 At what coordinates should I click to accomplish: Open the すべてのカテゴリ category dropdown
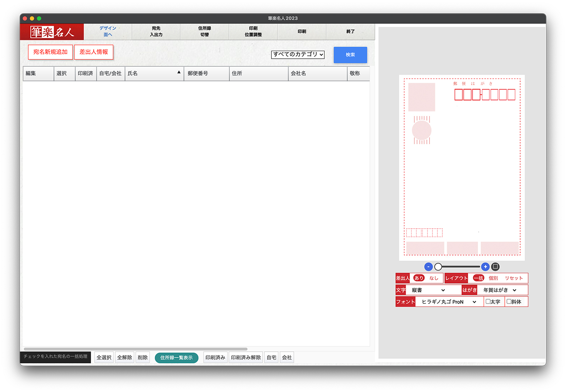pyautogui.click(x=298, y=54)
